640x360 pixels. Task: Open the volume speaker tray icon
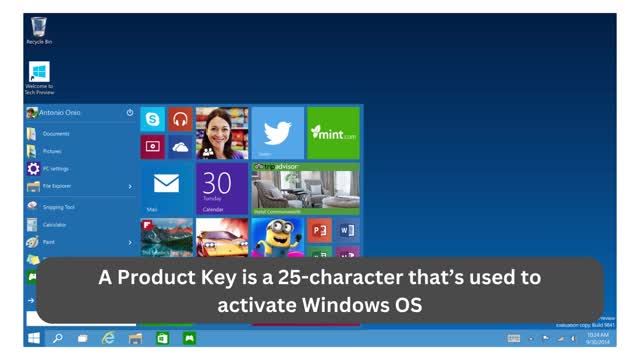coord(573,338)
